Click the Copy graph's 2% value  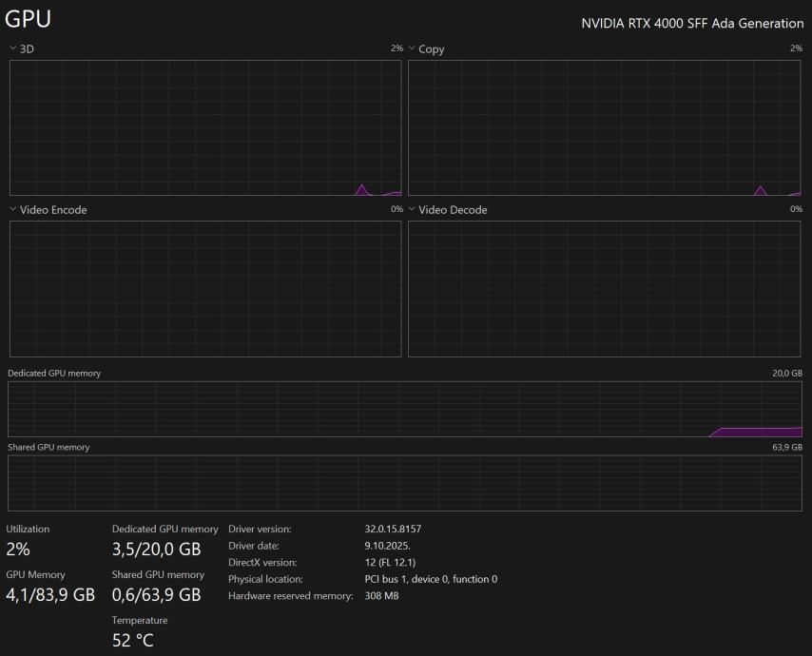(797, 48)
